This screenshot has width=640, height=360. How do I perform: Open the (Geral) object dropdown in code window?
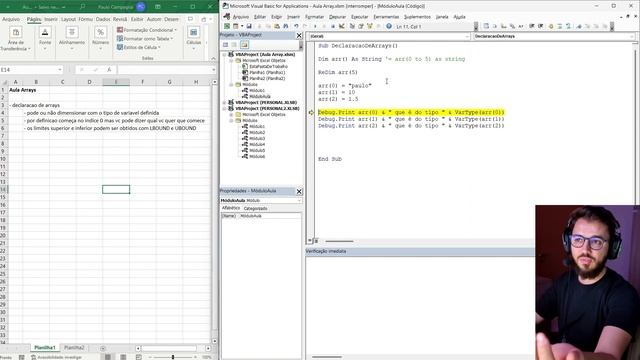tap(467, 36)
